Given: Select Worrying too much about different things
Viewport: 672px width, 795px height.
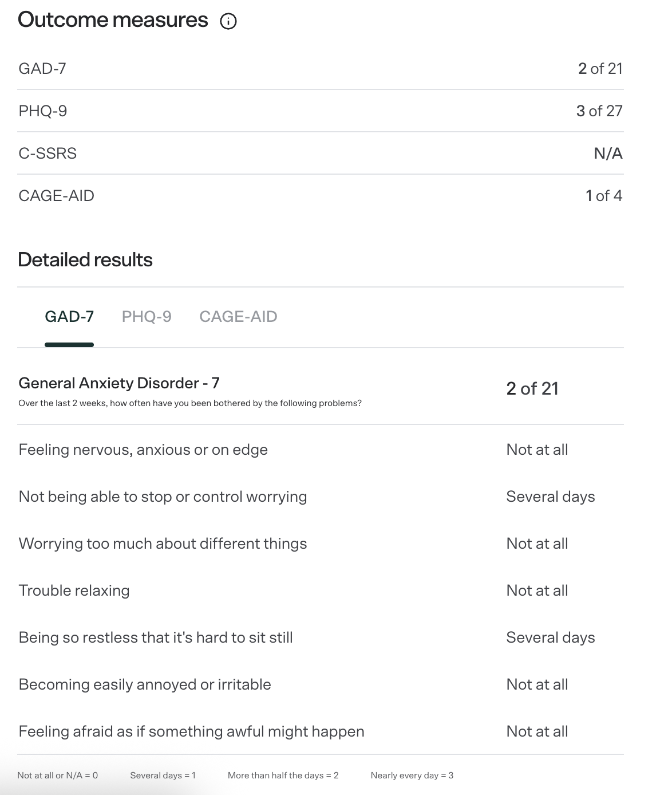Looking at the screenshot, I should [163, 544].
